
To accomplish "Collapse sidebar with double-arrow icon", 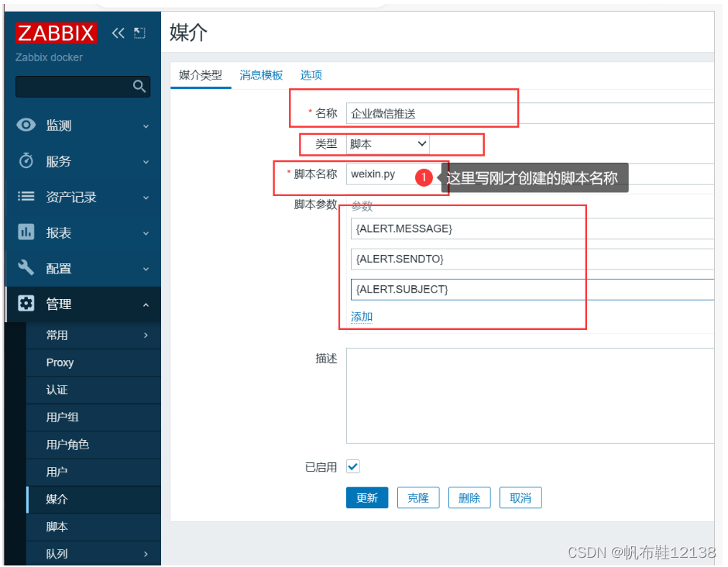I will click(x=118, y=33).
